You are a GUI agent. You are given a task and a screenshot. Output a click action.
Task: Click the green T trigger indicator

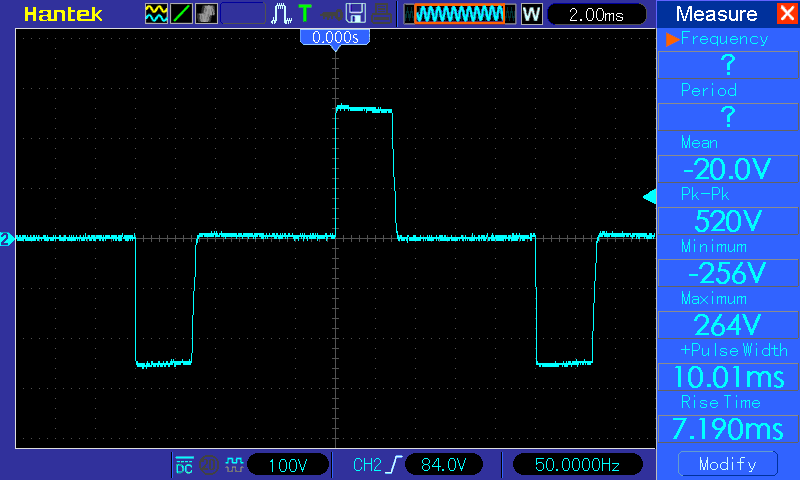click(304, 14)
